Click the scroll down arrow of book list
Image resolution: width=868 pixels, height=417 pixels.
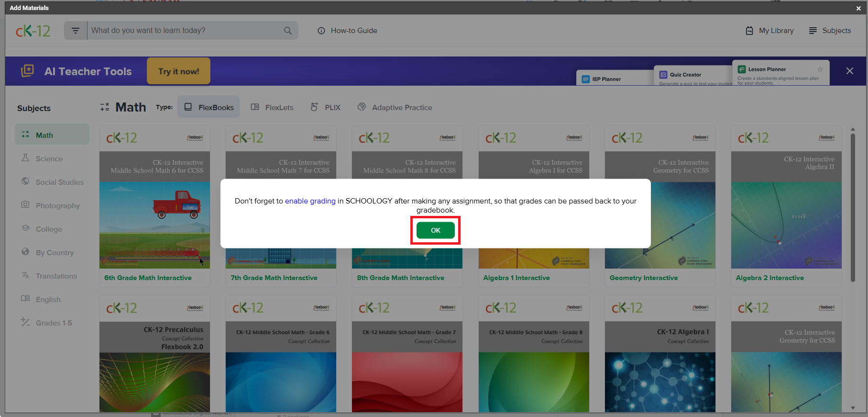click(853, 408)
